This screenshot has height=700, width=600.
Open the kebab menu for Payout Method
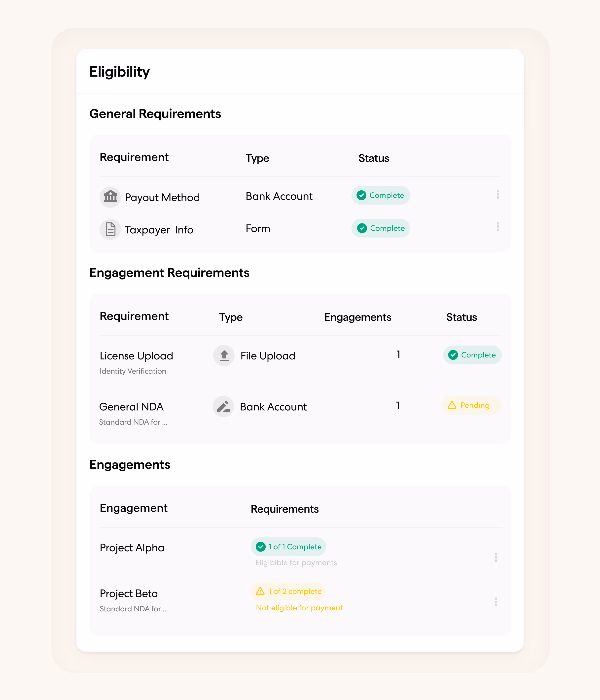point(498,194)
